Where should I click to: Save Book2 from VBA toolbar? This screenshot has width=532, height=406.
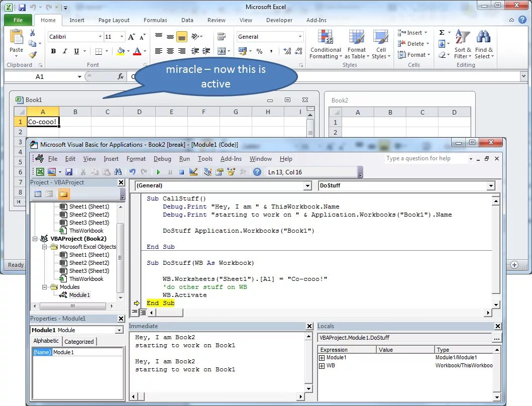click(x=69, y=172)
